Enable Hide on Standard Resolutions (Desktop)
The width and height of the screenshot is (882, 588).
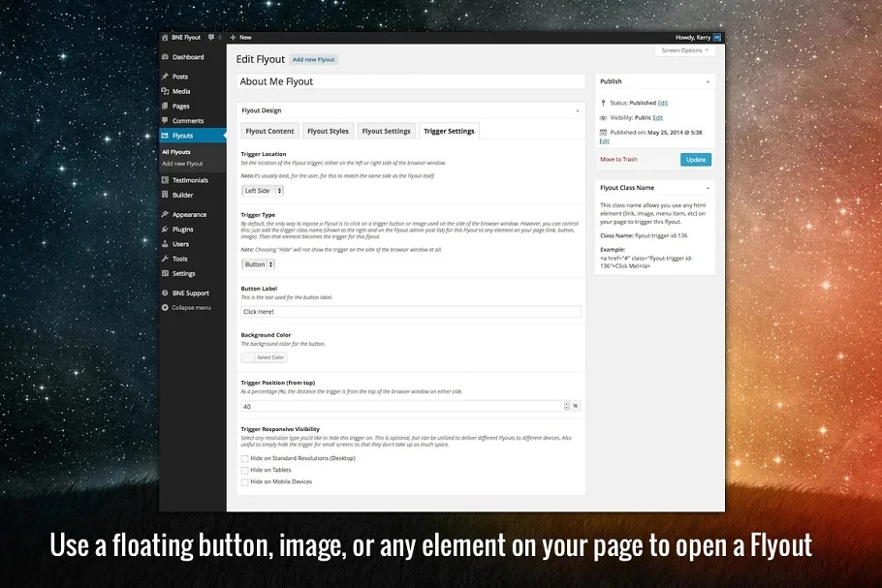[x=245, y=458]
